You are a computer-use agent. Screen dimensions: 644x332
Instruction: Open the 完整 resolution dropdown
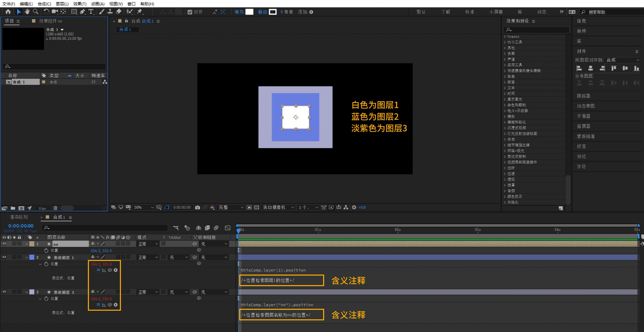click(x=231, y=207)
